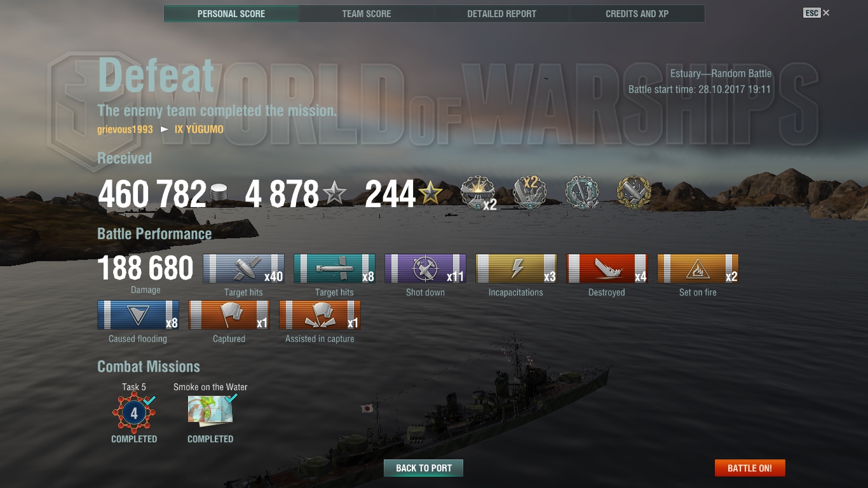Click the Set on fire ribbon
Image resolution: width=868 pixels, height=488 pixels.
pos(698,269)
